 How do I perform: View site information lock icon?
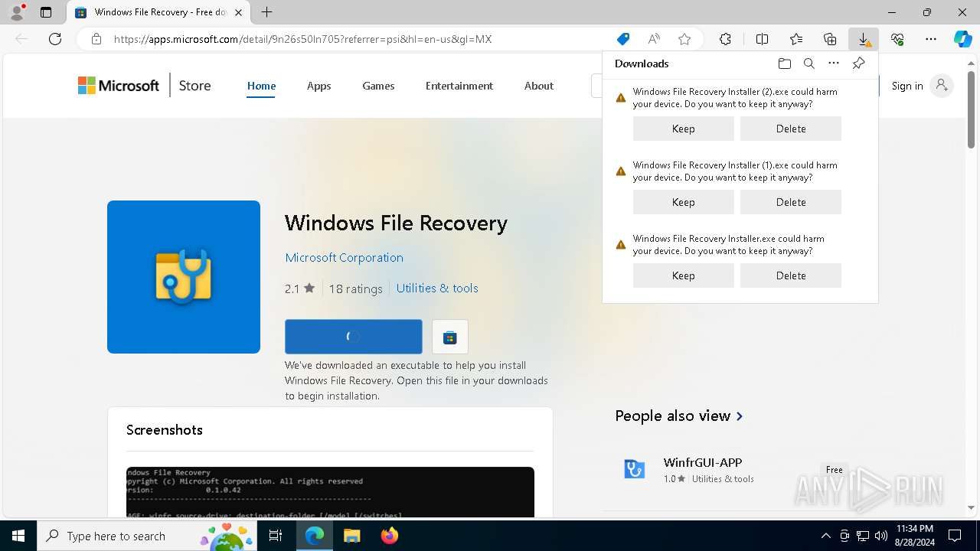point(96,39)
